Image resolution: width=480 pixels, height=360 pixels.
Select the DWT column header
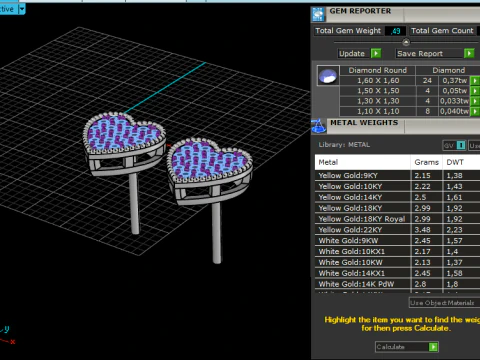[461, 162]
